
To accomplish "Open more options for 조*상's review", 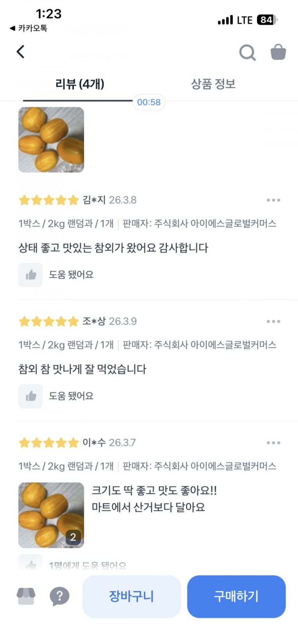I will tap(273, 322).
